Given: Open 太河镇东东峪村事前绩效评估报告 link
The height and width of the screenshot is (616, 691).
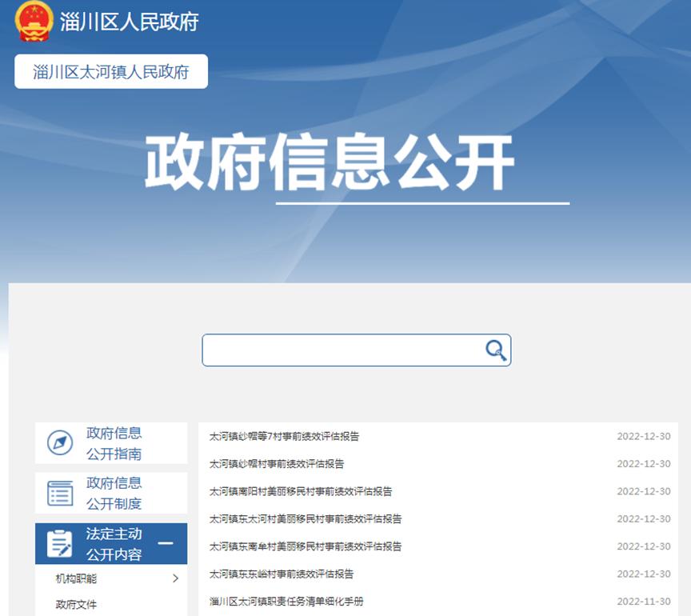Looking at the screenshot, I should coord(282,574).
